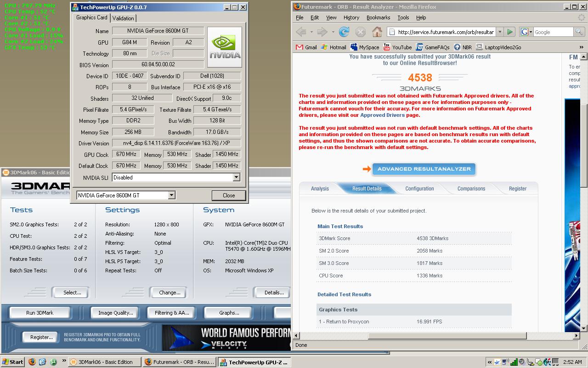Click the Firefox horizontal scrollbar thumb
Viewport: 588px width, 368px height.
coord(448,336)
